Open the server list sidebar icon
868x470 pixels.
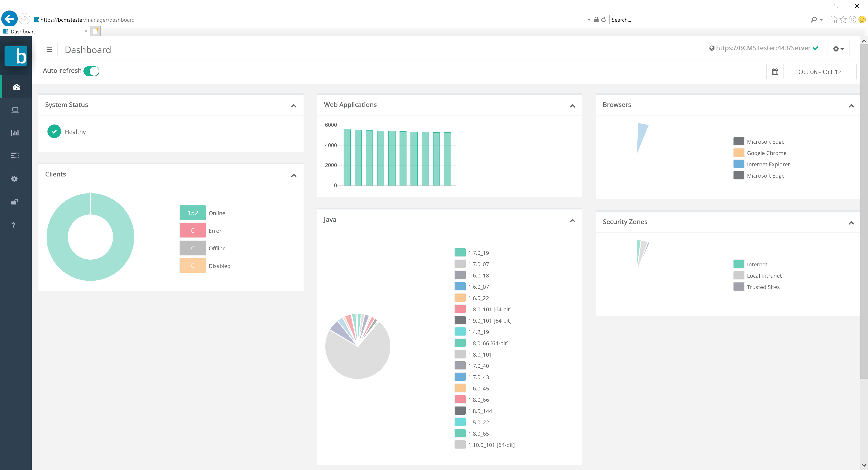tap(15, 155)
